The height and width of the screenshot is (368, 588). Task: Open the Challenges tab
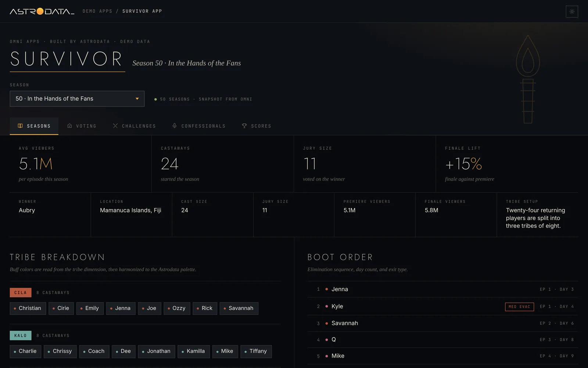point(135,126)
